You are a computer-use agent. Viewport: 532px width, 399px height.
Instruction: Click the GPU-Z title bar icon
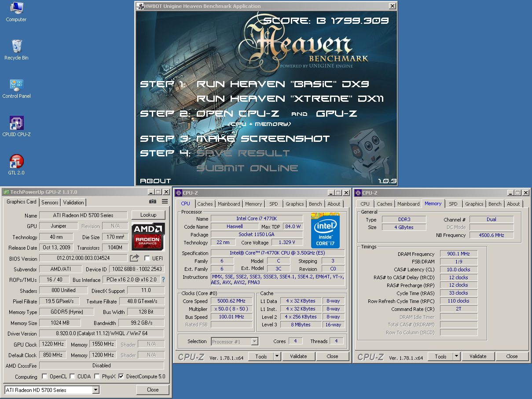pyautogui.click(x=6, y=192)
